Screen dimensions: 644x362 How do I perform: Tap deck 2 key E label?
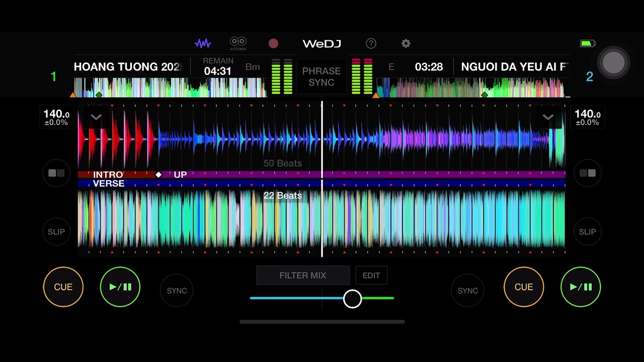click(391, 67)
